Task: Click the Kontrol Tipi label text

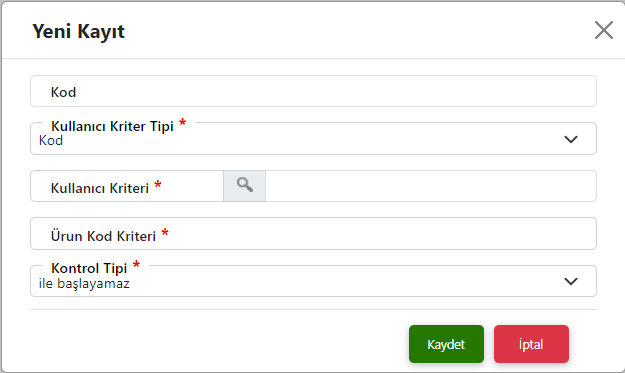Action: [x=89, y=268]
